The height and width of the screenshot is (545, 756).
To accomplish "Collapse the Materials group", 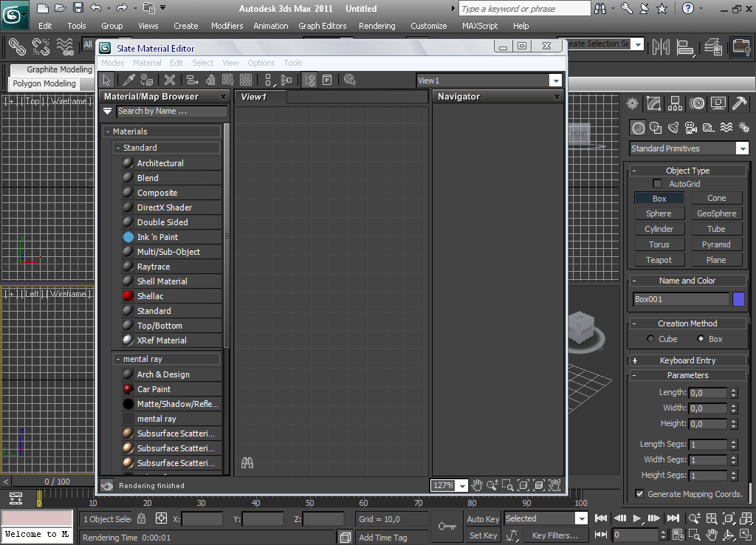I will (x=108, y=131).
